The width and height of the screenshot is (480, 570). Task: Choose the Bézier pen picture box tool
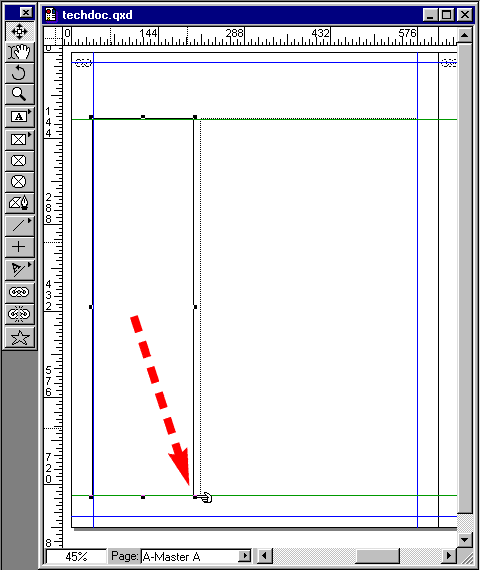point(20,203)
